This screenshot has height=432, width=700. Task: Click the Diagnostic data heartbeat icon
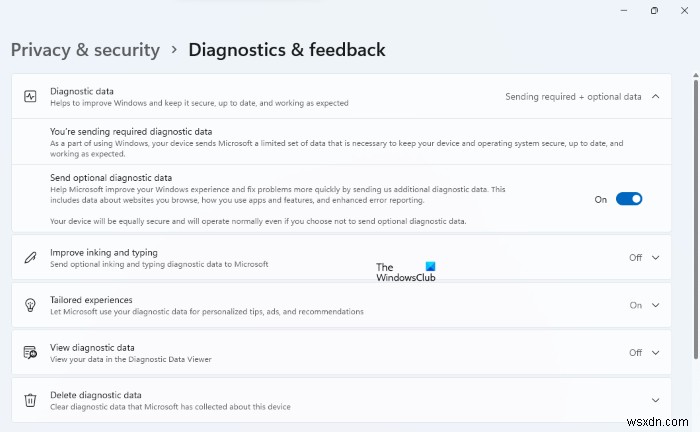pos(30,97)
